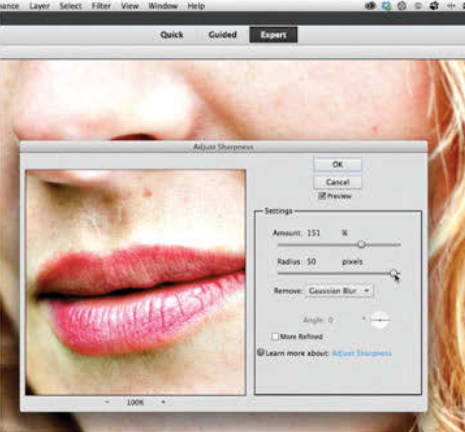465x432 pixels.
Task: Click the Angle dial control
Action: [x=380, y=320]
